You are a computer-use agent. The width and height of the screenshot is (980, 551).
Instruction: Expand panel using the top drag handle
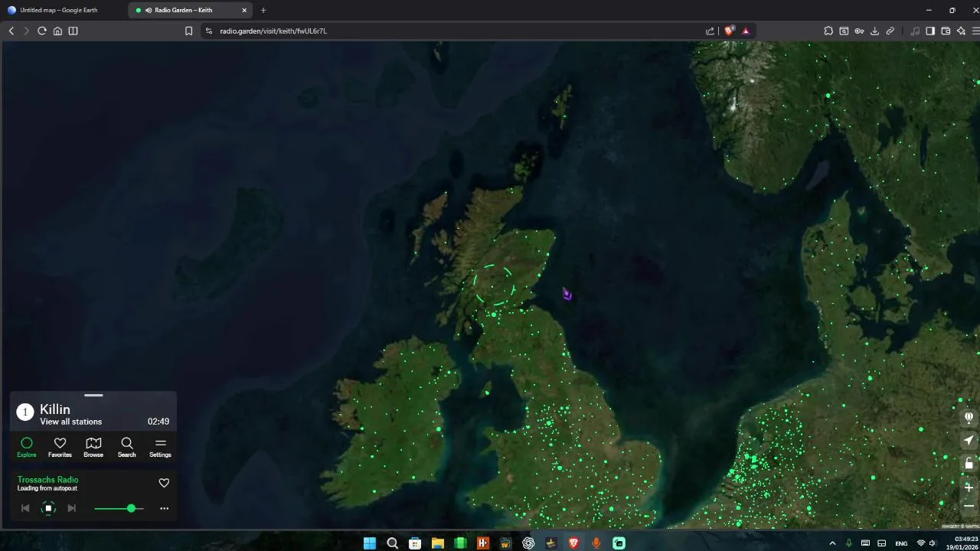click(93, 395)
